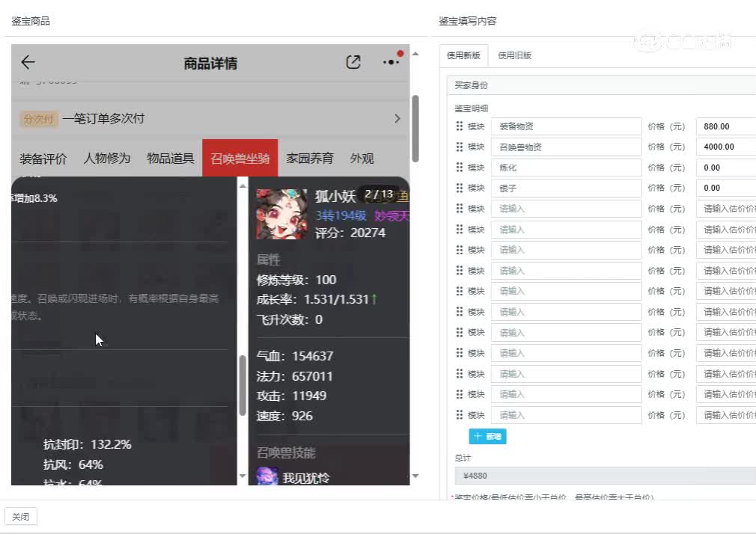Edit the 装备物资 module field
The image size is (756, 534).
(567, 126)
